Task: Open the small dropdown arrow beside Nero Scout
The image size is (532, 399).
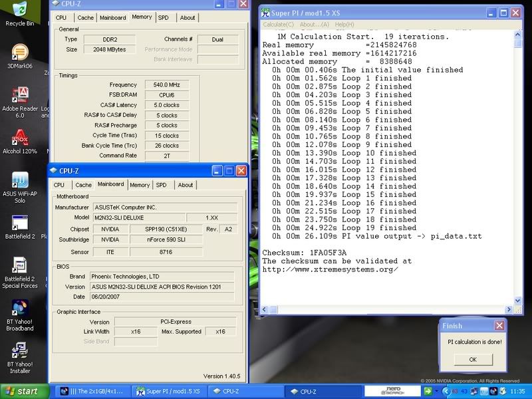Action: coord(436,391)
